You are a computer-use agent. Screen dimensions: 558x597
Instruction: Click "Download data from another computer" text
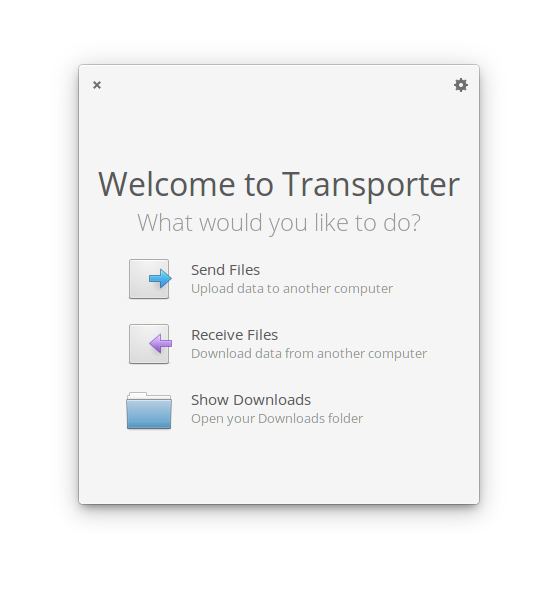pos(309,354)
